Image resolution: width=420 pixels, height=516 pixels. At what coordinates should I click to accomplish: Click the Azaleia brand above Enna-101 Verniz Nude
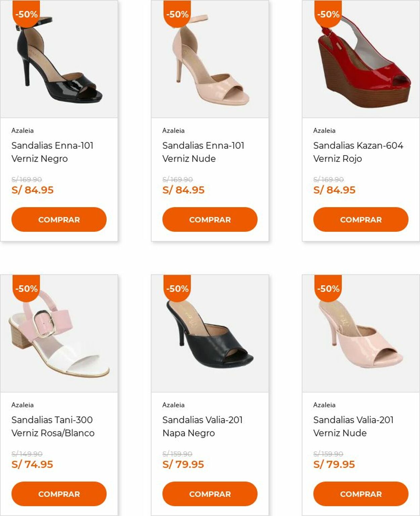click(173, 130)
